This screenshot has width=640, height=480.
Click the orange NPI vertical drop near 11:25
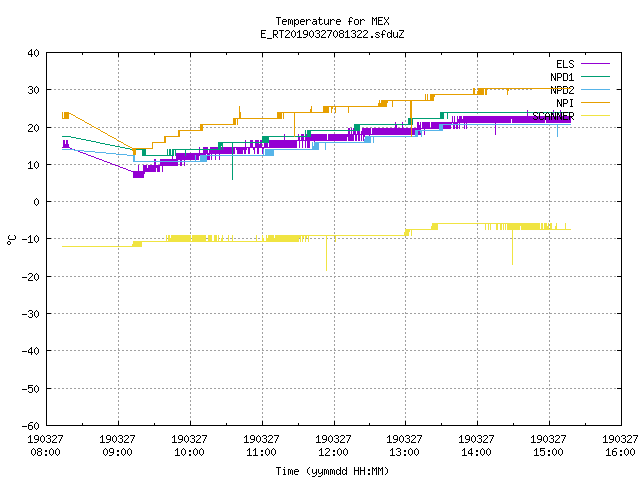coord(295,124)
